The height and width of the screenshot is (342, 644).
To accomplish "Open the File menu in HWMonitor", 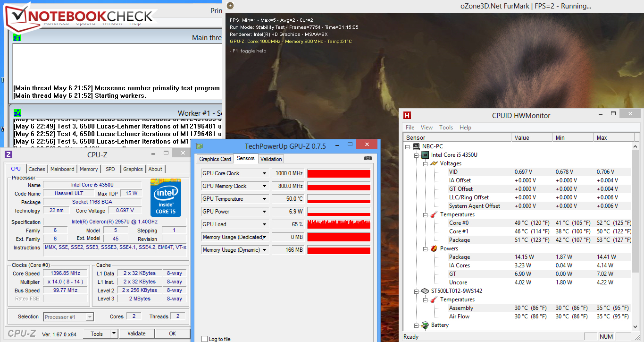I will coord(410,128).
